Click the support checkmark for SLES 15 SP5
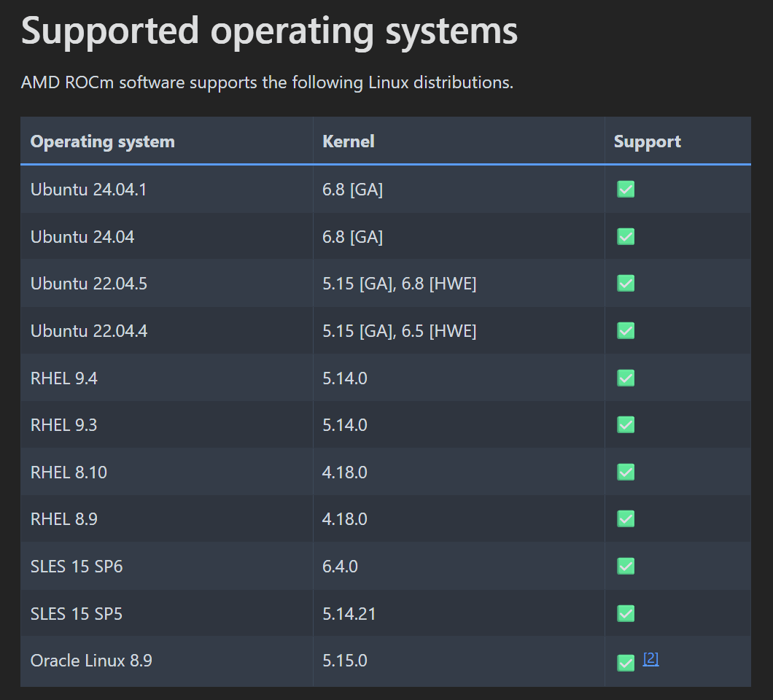The image size is (773, 700). pyautogui.click(x=626, y=614)
